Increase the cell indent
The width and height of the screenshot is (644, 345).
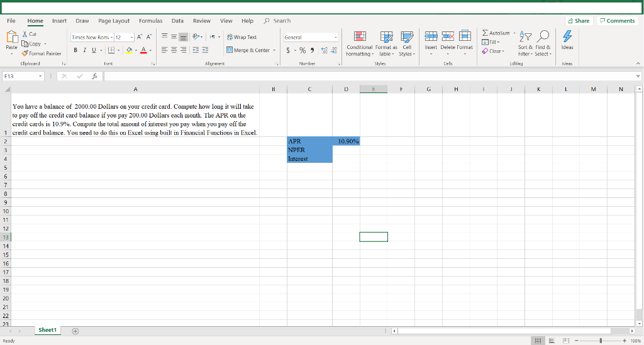click(205, 50)
